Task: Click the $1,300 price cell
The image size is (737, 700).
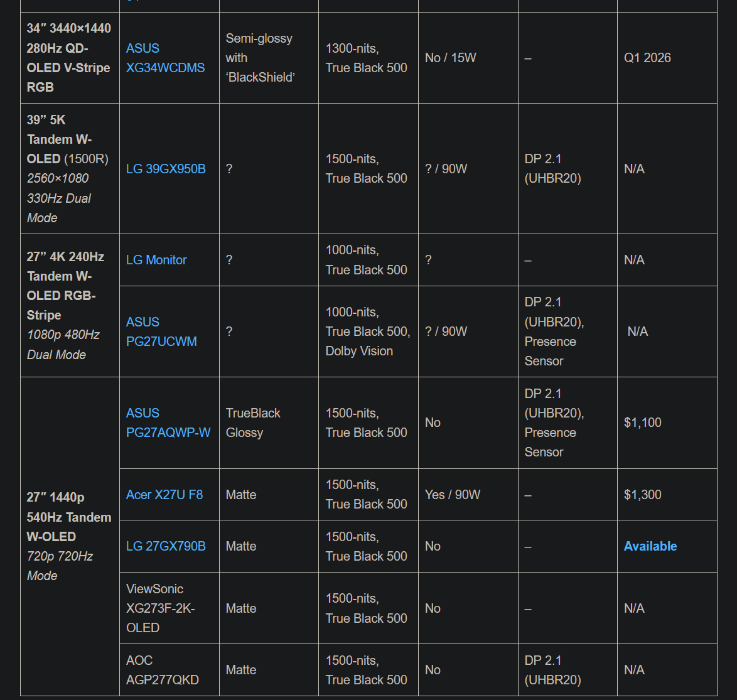Action: pos(642,495)
